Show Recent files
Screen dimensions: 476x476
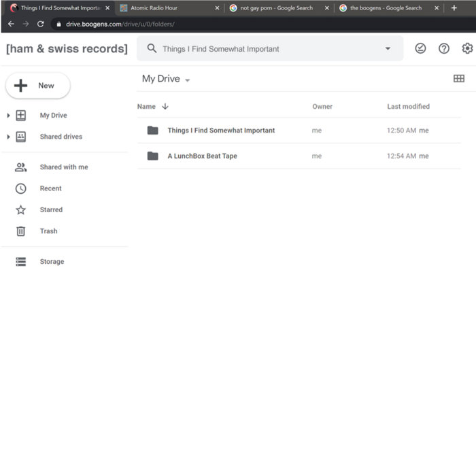coord(50,188)
